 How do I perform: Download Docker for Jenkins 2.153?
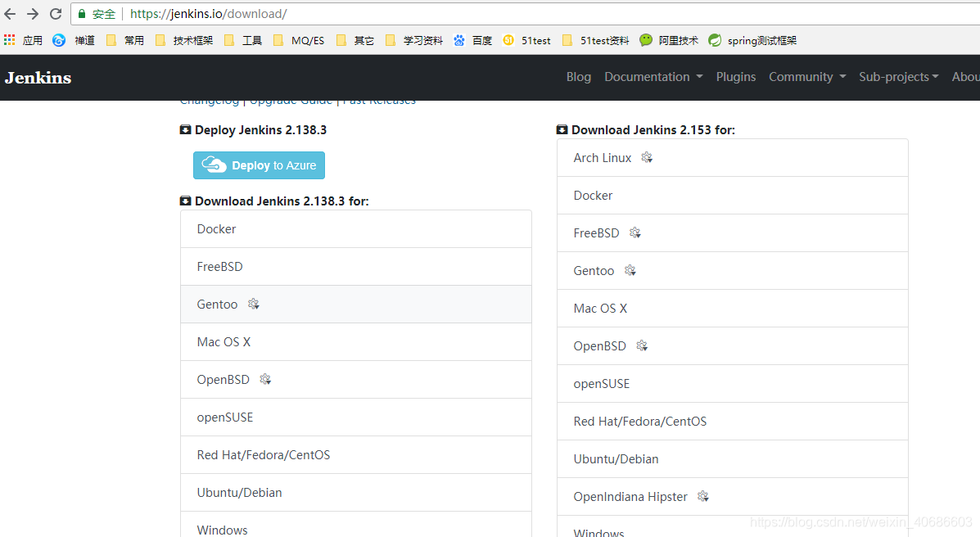click(x=733, y=196)
